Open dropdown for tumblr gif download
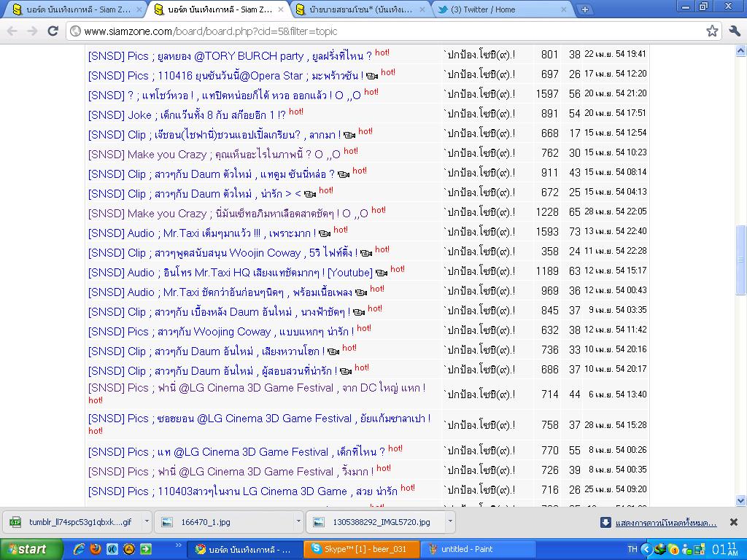Screen dimensions: 747x560 click(147, 521)
